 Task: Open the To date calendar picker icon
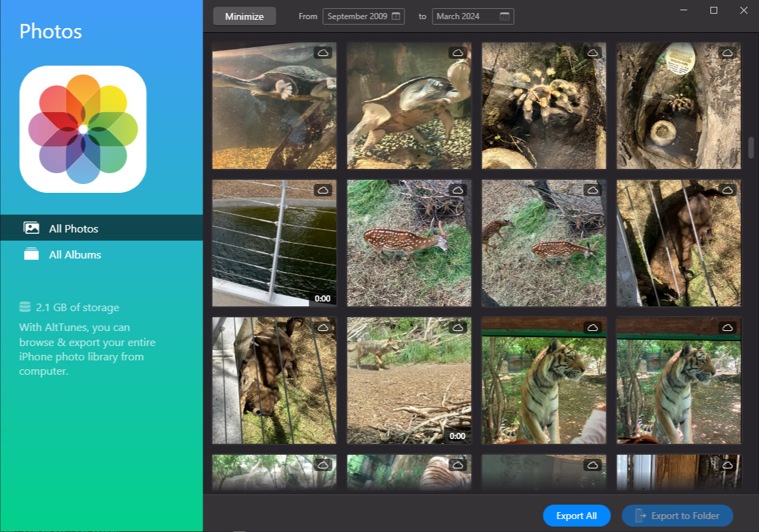[x=504, y=16]
